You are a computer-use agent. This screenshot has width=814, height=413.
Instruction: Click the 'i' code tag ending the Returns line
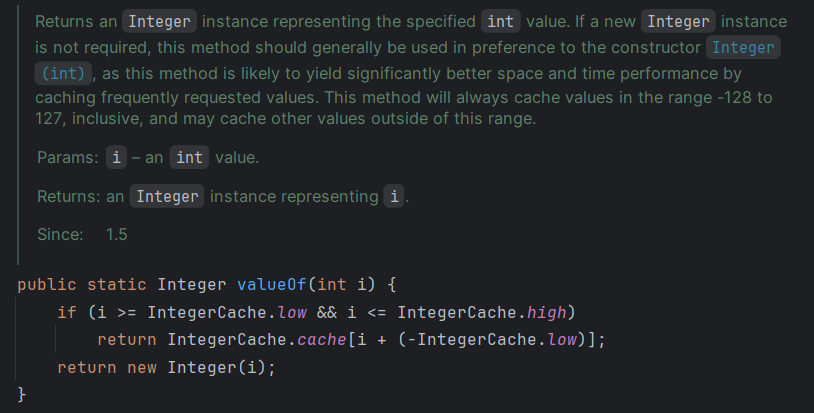pos(395,196)
